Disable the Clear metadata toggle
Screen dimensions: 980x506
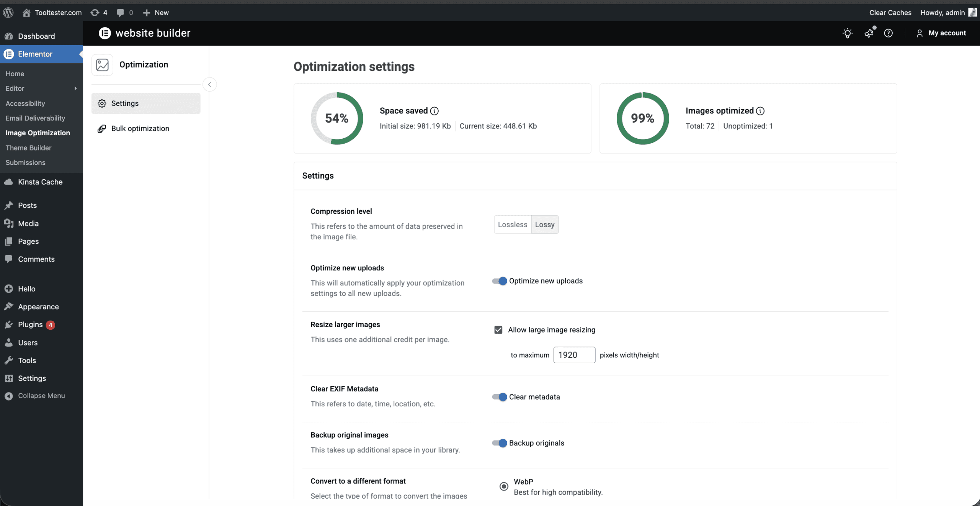click(x=500, y=397)
